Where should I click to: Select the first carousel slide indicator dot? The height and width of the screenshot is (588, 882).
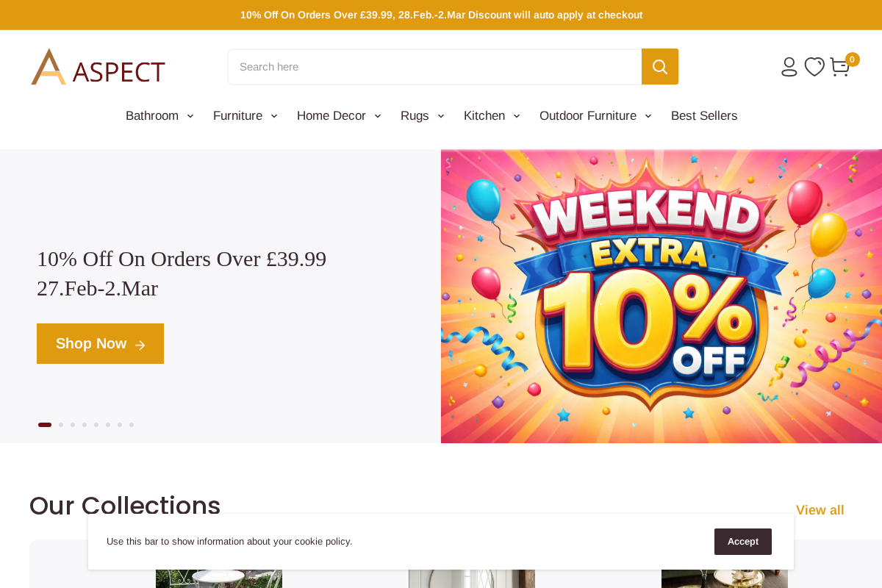[x=44, y=424]
